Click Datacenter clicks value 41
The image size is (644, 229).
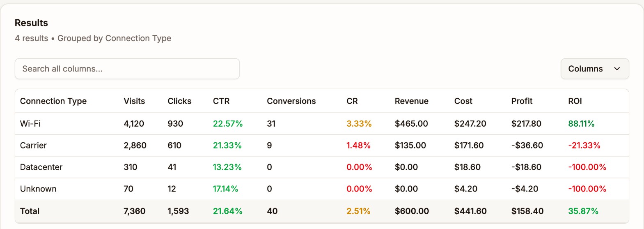172,167
